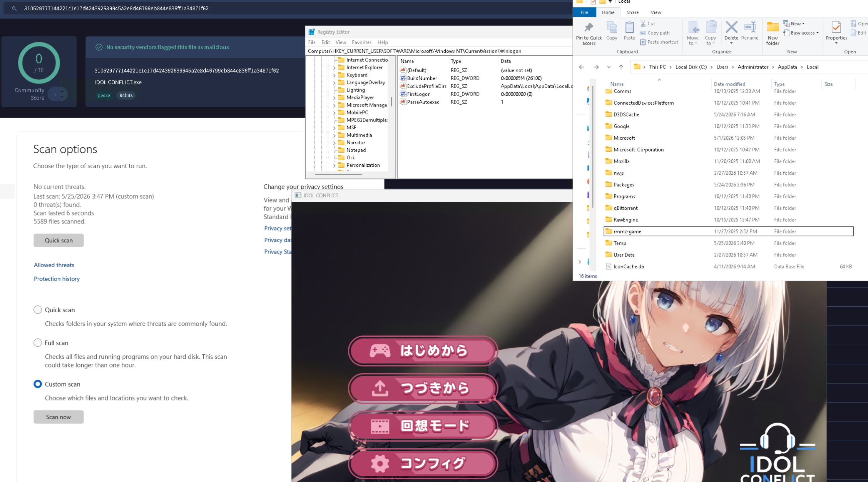Screen dimensions: 868x482
Task: Open the Allowed threats link
Action: [x=54, y=265]
